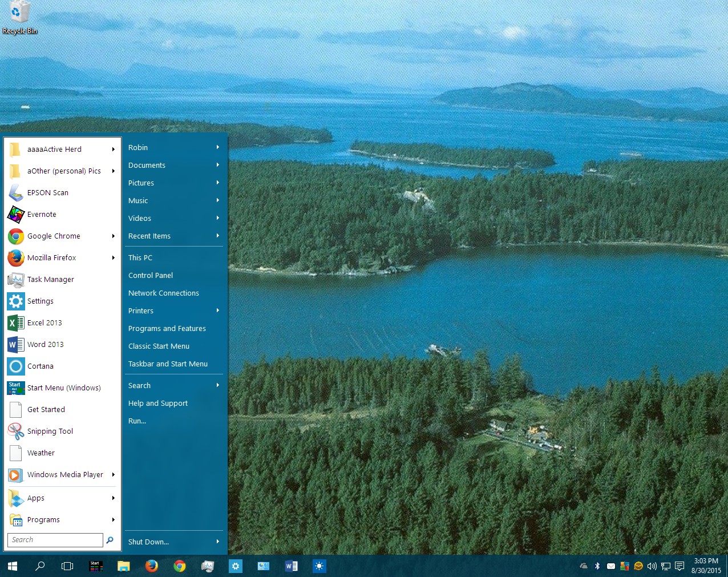Click the Settings gear icon in the start menu
This screenshot has height=577, width=728.
click(15, 301)
